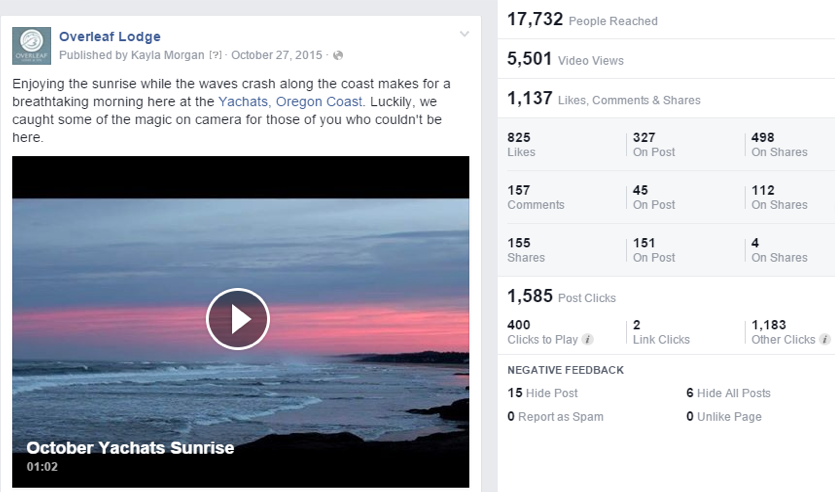Click the 0 Unlike Page entry
The width and height of the screenshot is (835, 492).
pyautogui.click(x=724, y=416)
